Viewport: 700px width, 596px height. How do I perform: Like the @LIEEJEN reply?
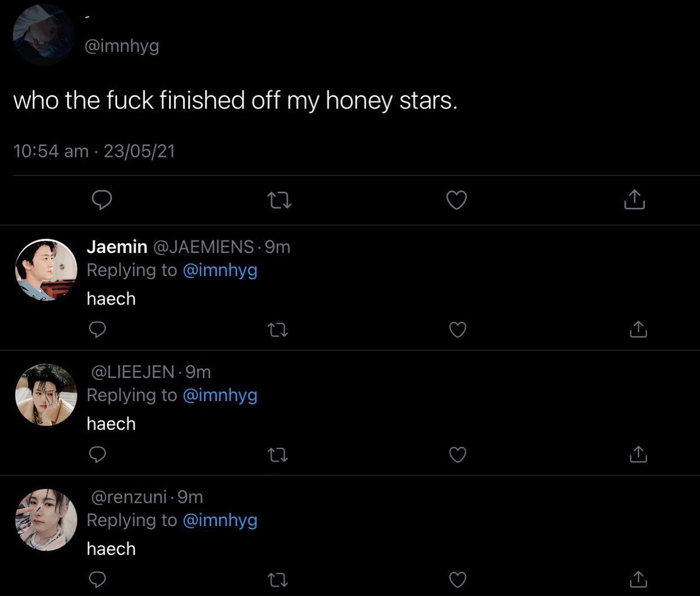tap(458, 455)
